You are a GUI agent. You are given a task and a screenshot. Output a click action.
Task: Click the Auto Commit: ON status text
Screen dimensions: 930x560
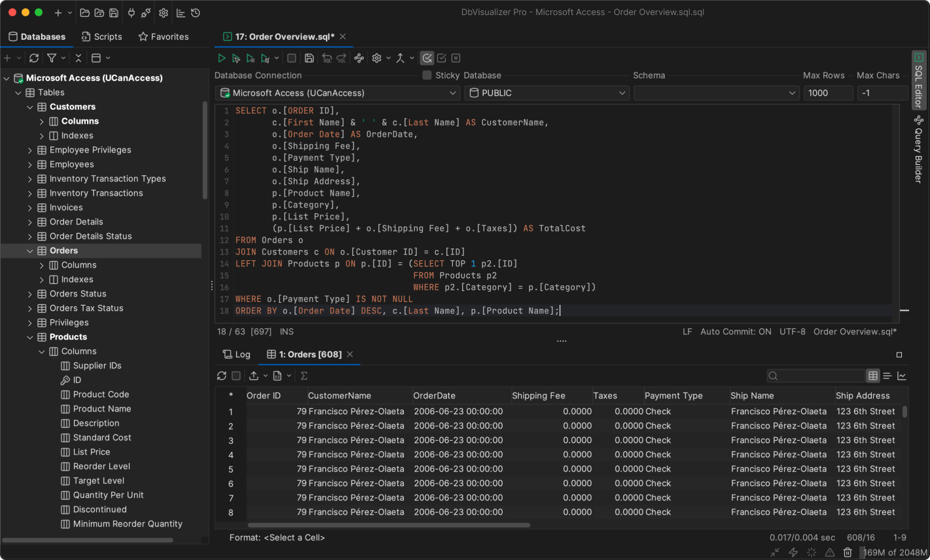click(736, 332)
